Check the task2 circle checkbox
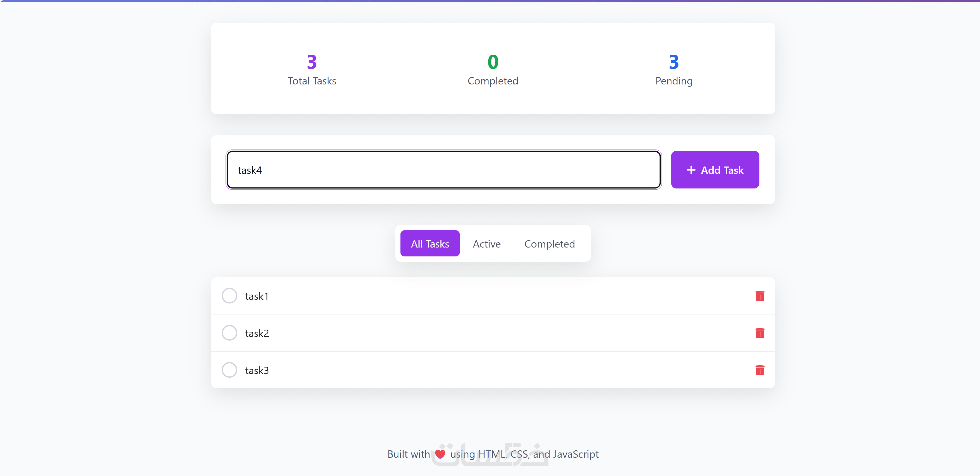The width and height of the screenshot is (980, 476). pos(229,333)
